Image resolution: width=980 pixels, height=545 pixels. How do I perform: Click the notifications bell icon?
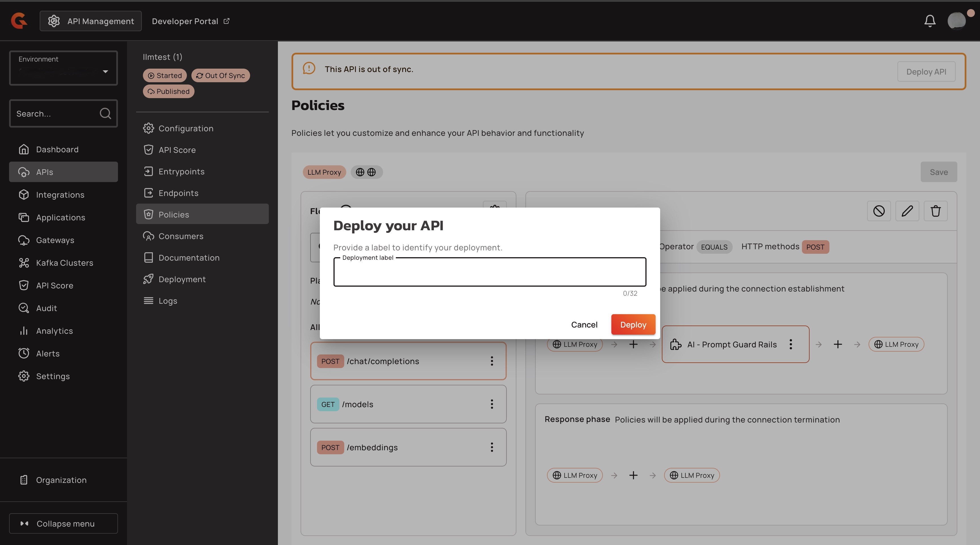coord(930,20)
